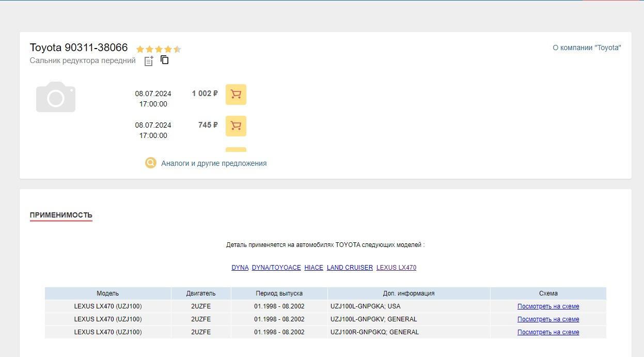
Task: Click the Toyota 90311-38066 title
Action: pos(78,48)
